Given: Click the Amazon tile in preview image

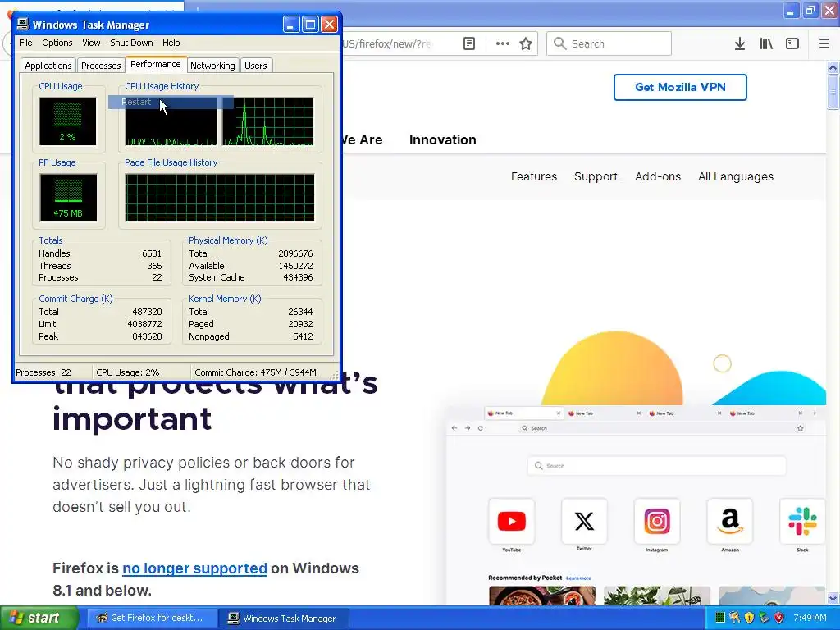Looking at the screenshot, I should click(x=730, y=521).
